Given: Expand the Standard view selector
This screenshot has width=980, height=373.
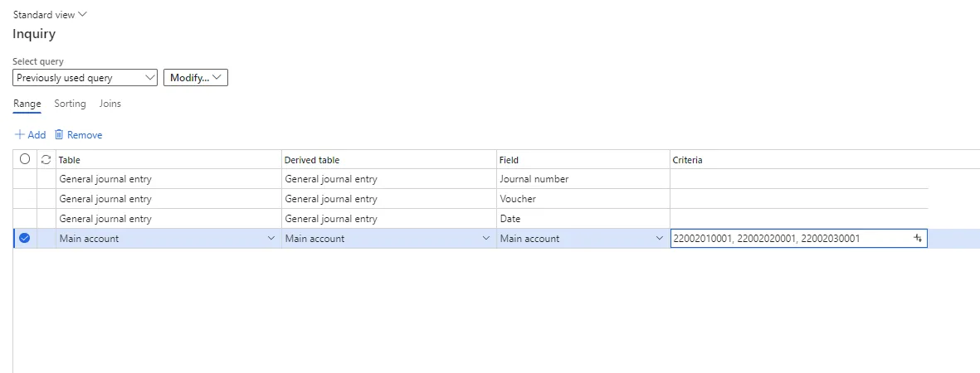Looking at the screenshot, I should click(50, 14).
